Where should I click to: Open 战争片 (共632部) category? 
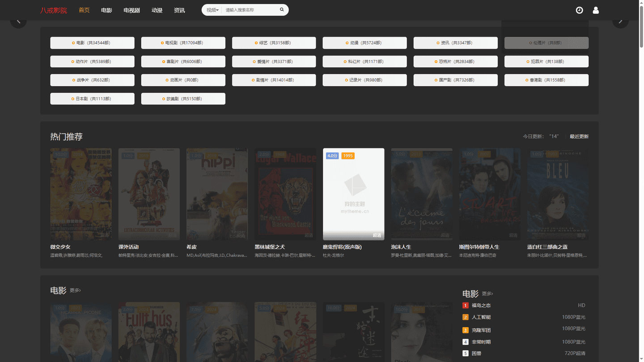coord(92,80)
